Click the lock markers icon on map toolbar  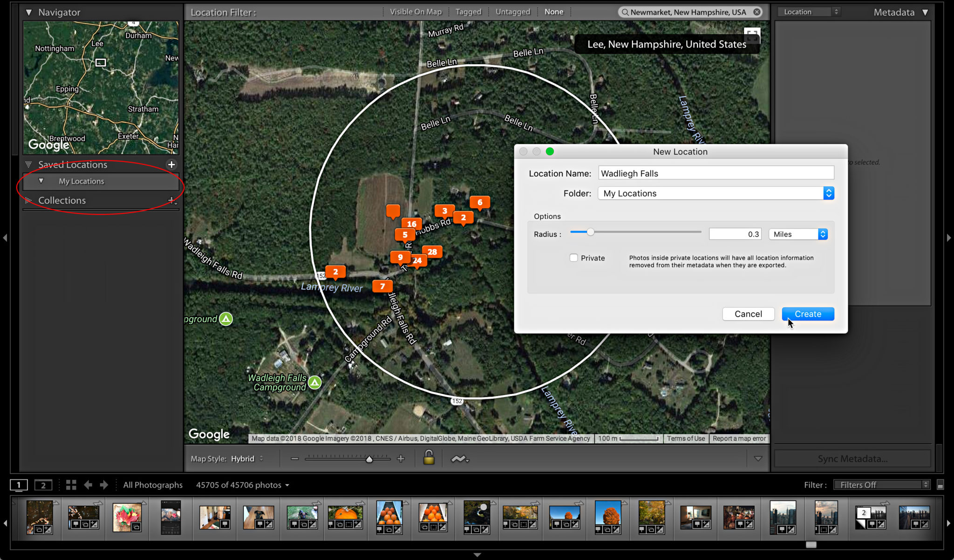(x=429, y=458)
